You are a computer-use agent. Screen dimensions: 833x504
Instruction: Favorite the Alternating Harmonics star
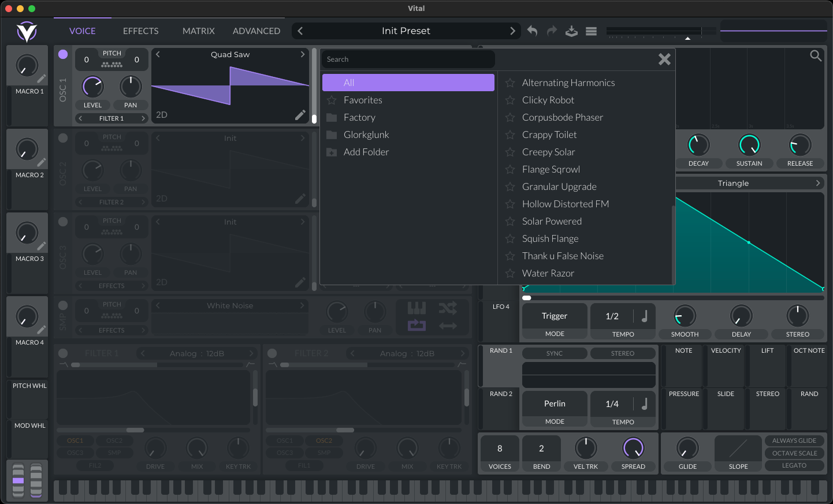pyautogui.click(x=510, y=83)
